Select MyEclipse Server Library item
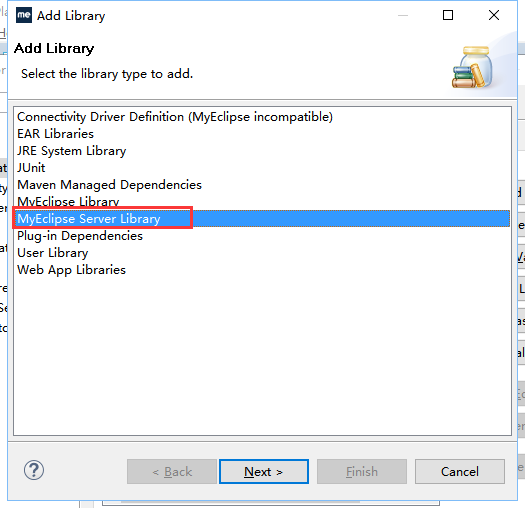This screenshot has height=508, width=525. tap(262, 219)
